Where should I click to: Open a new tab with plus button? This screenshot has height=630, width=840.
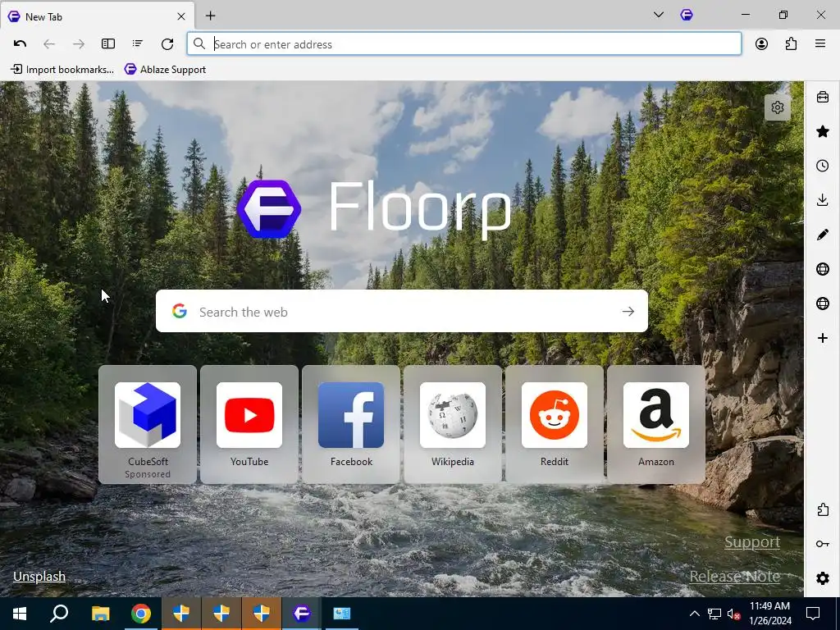coord(211,16)
